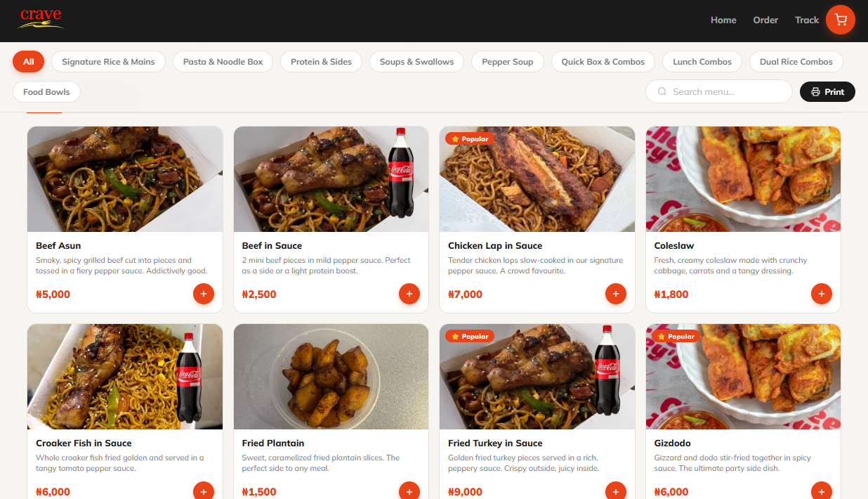Add Coleslaw using plus button
Screen dimensions: 868x499
click(822, 294)
